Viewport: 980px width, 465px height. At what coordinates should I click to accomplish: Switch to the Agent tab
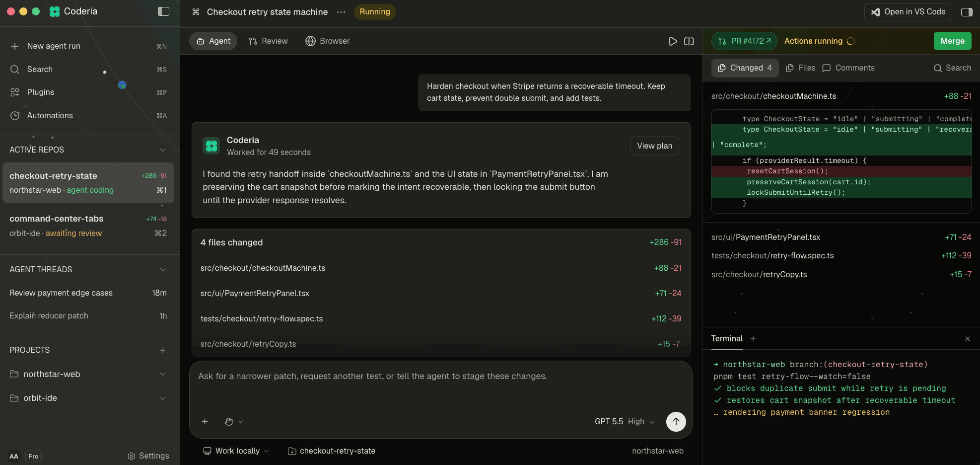[213, 41]
